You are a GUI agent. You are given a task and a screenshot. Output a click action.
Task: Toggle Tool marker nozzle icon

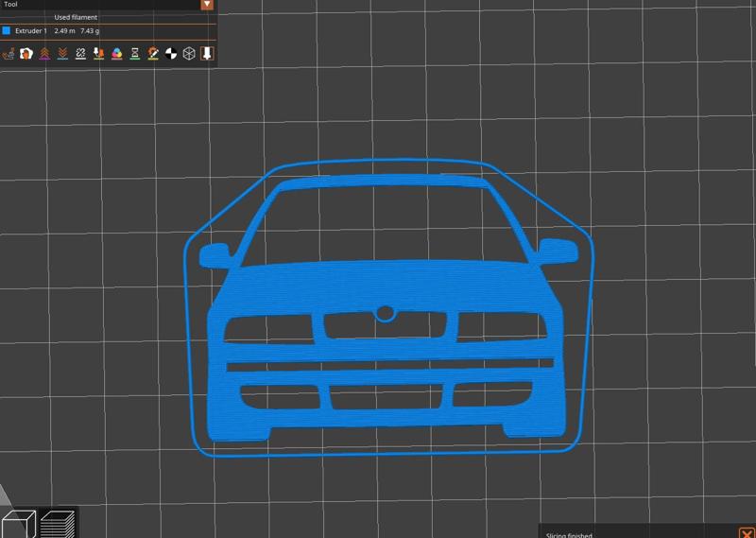[207, 54]
